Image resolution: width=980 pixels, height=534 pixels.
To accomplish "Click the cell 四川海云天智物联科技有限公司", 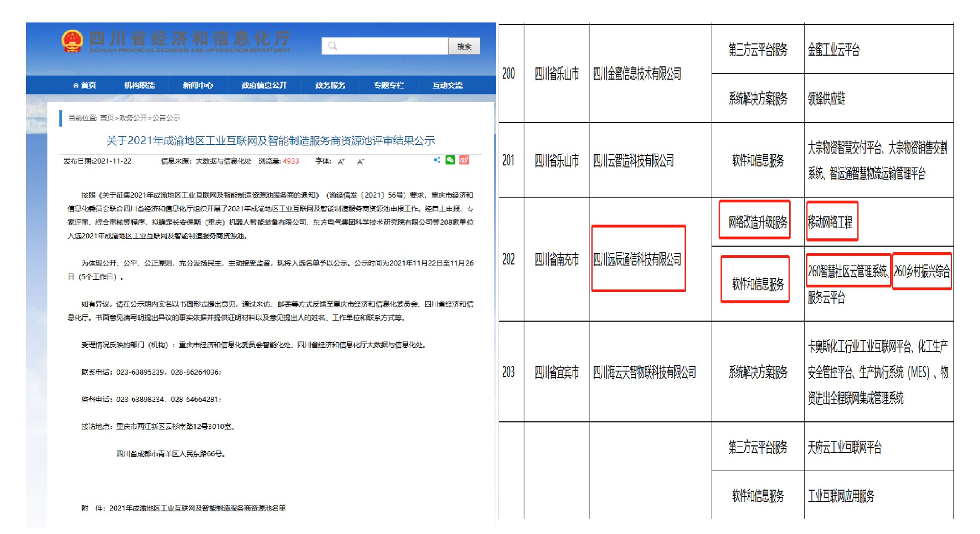I will [x=645, y=372].
